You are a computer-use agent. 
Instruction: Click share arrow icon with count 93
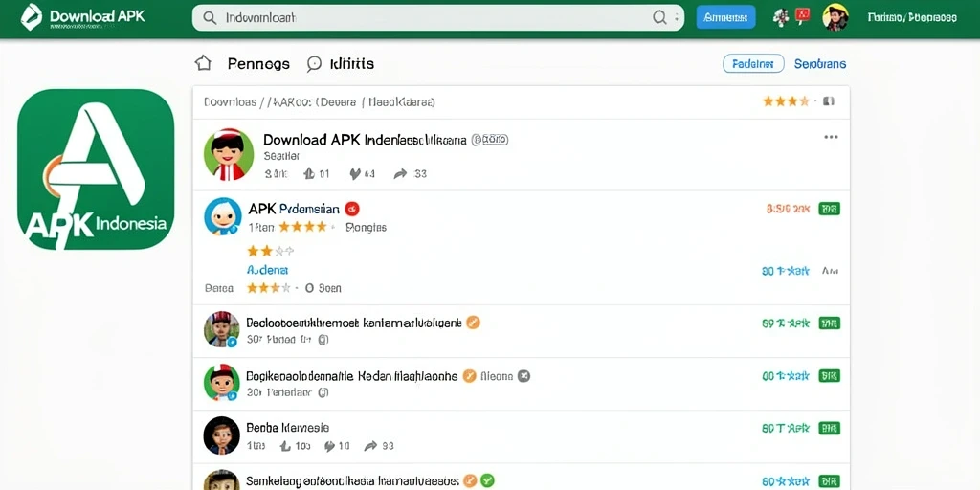[x=370, y=446]
